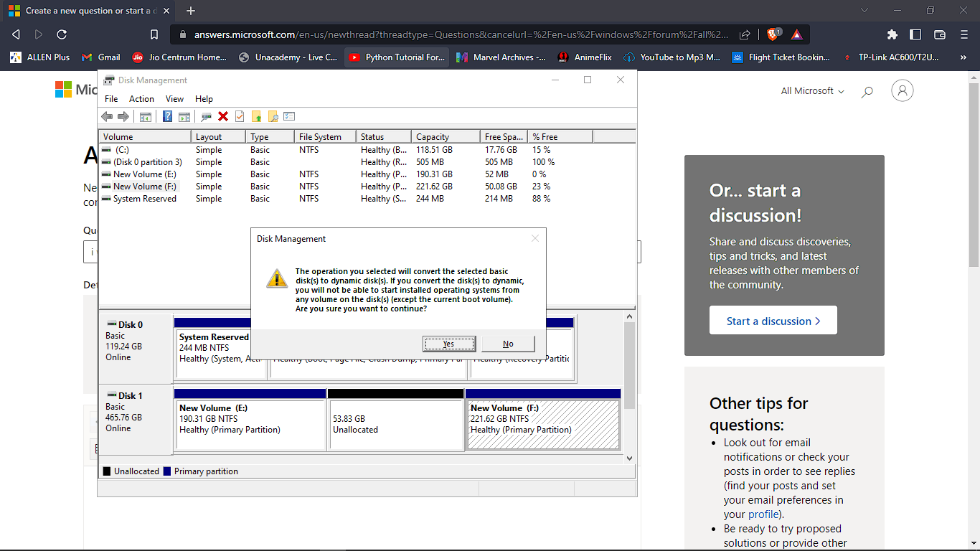The width and height of the screenshot is (980, 551).
Task: Open the tab search chevron in title bar
Action: [x=864, y=11]
